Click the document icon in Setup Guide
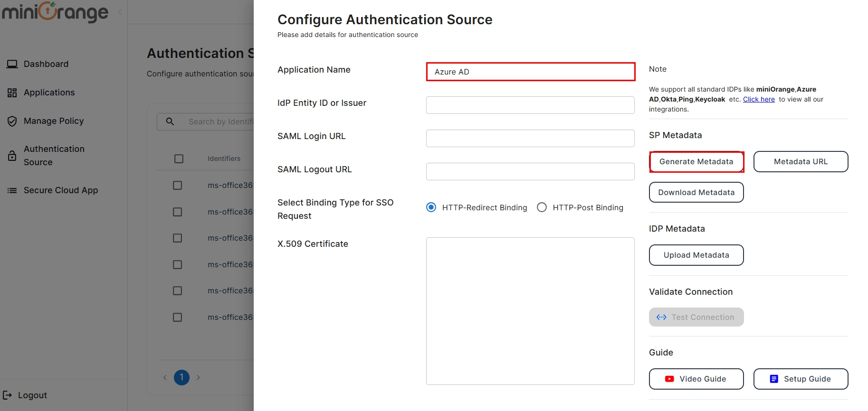 (x=774, y=379)
